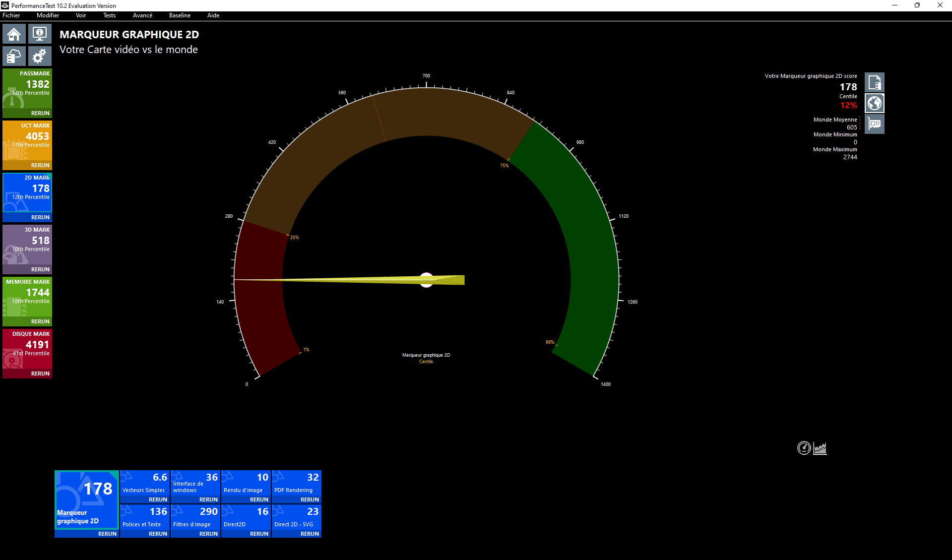Click the video card hardware icon
The image size is (952, 560).
coord(874,124)
